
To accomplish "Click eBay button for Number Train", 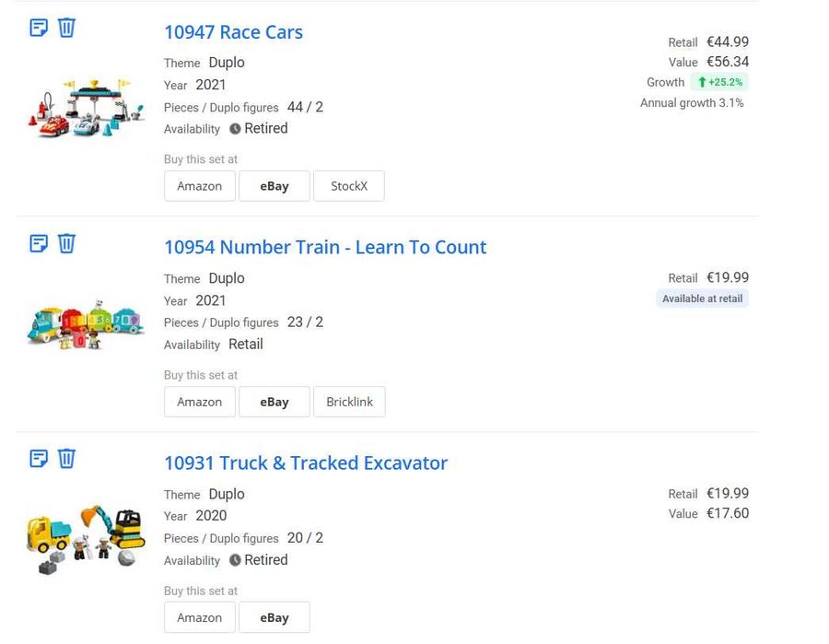I will pyautogui.click(x=274, y=402).
